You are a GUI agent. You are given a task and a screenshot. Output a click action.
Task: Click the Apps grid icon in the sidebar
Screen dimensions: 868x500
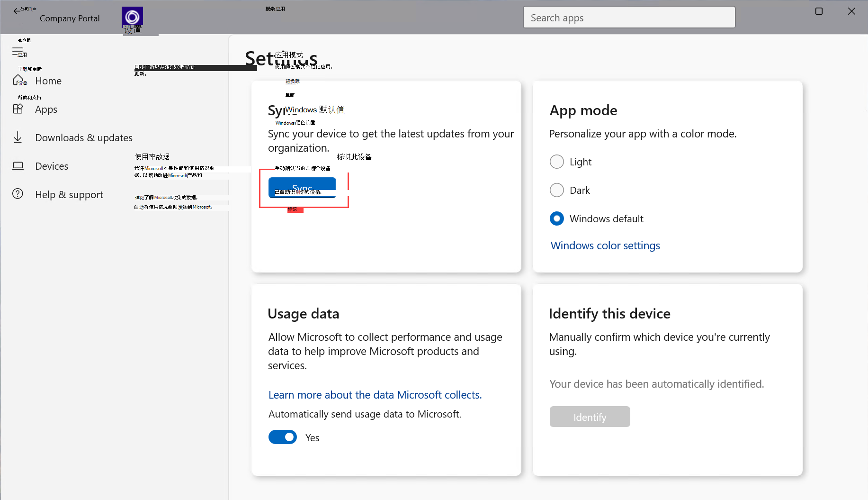pos(18,109)
